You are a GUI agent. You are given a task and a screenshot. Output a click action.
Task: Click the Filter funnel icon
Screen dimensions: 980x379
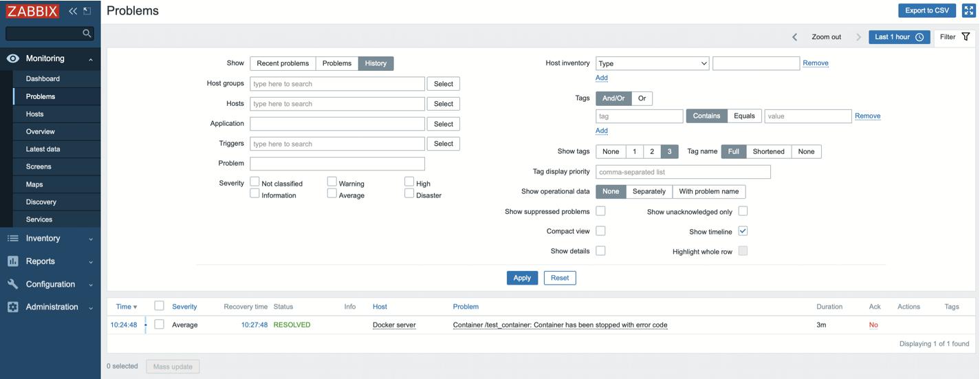pyautogui.click(x=966, y=37)
